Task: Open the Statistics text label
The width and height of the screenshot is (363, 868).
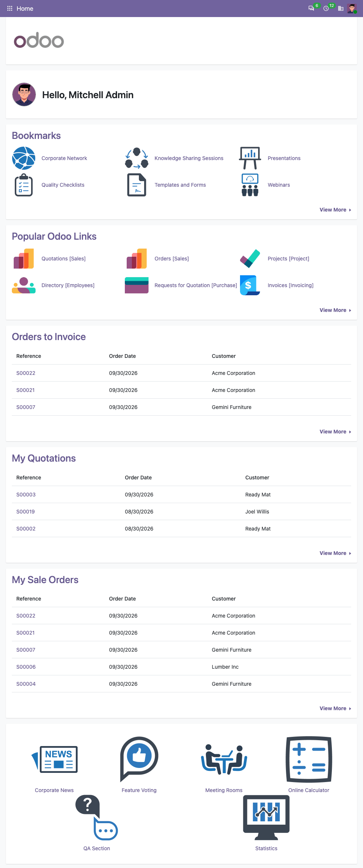Action: (x=266, y=848)
